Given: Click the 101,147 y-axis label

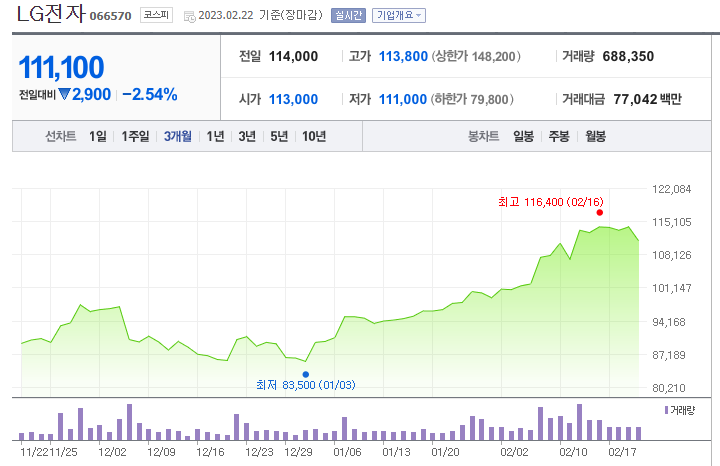Looking at the screenshot, I should [672, 288].
